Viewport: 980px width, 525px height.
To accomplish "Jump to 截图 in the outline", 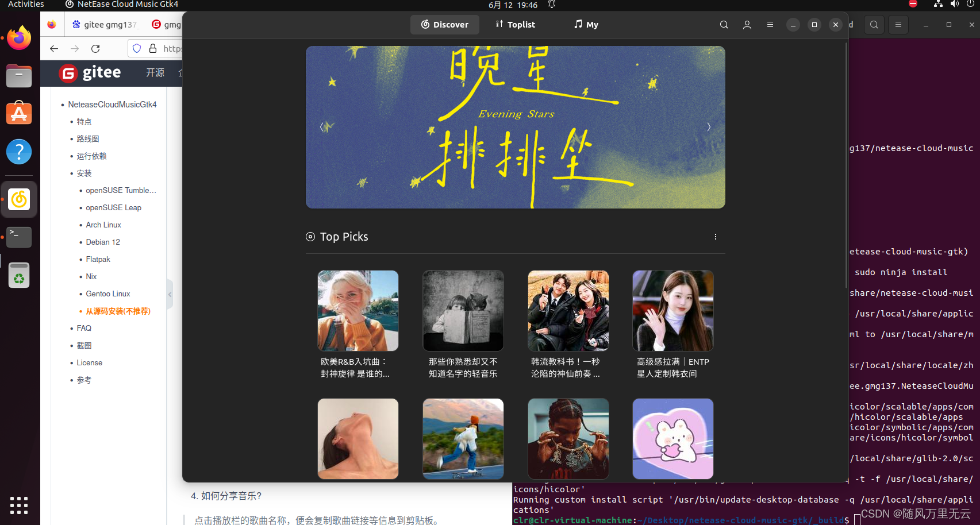I will click(84, 346).
